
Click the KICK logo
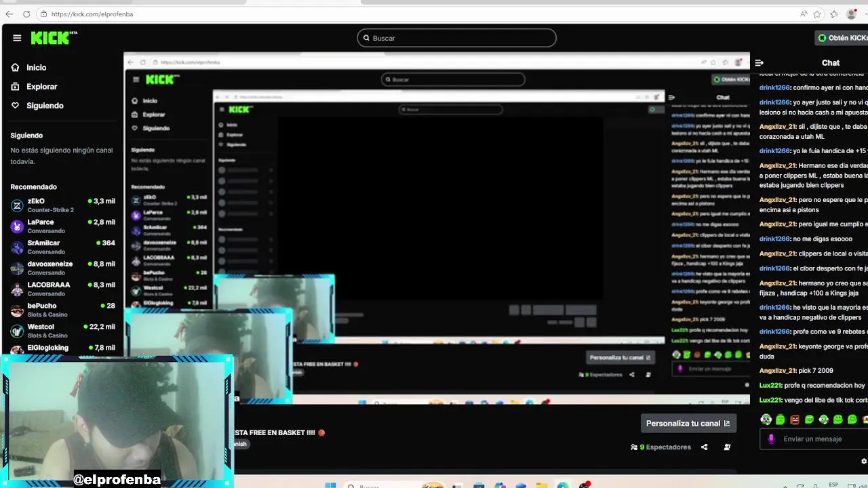click(54, 38)
